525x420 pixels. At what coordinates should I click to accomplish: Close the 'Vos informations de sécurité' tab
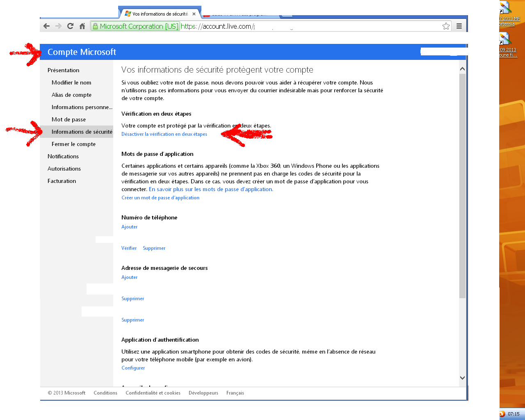(x=194, y=14)
